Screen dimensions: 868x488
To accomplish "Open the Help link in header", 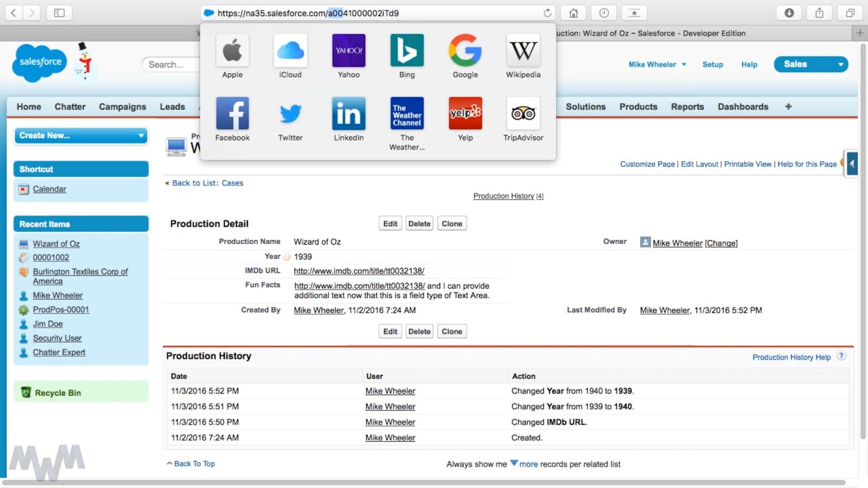I will coord(749,64).
